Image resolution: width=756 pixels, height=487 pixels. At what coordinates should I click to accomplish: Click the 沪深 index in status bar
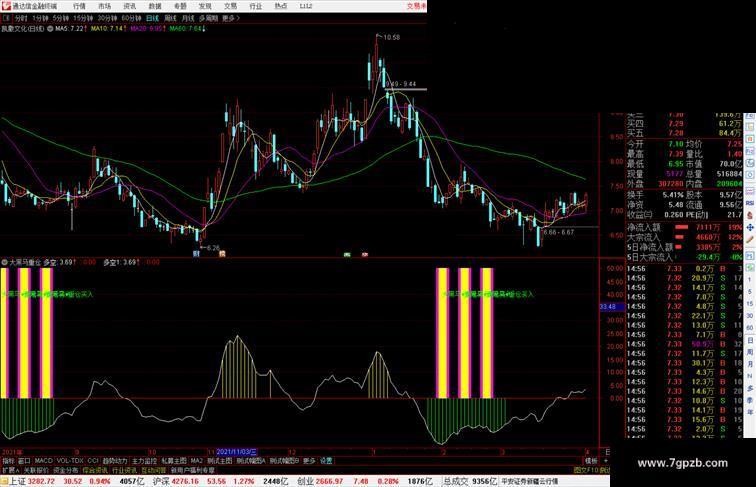click(162, 481)
